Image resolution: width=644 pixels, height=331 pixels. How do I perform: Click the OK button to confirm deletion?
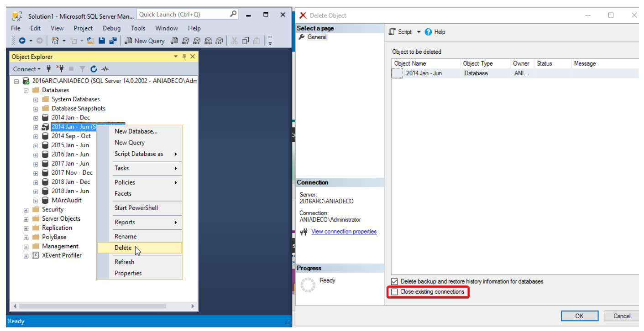tap(579, 316)
